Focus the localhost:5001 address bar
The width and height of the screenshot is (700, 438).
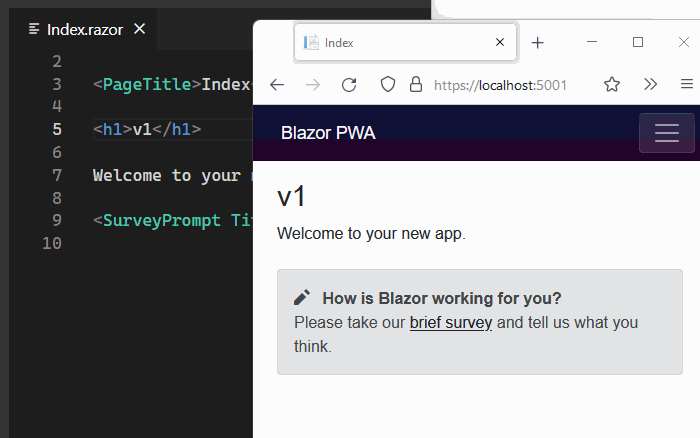[500, 85]
